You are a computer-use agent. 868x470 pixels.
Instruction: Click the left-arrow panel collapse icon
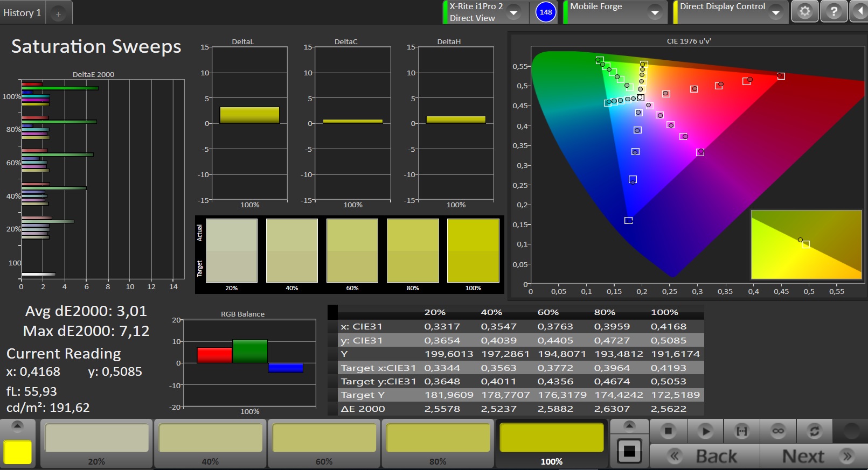(x=860, y=12)
